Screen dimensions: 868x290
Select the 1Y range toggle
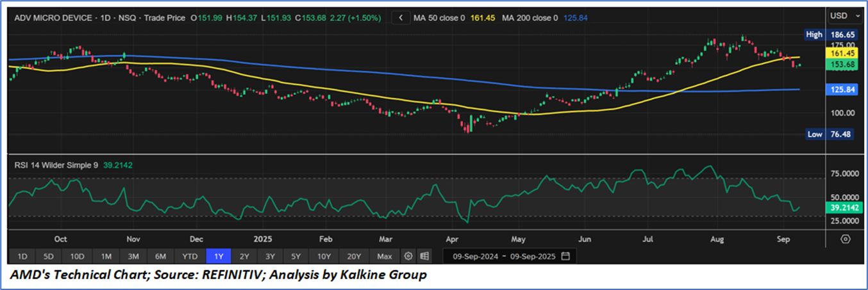pos(218,256)
